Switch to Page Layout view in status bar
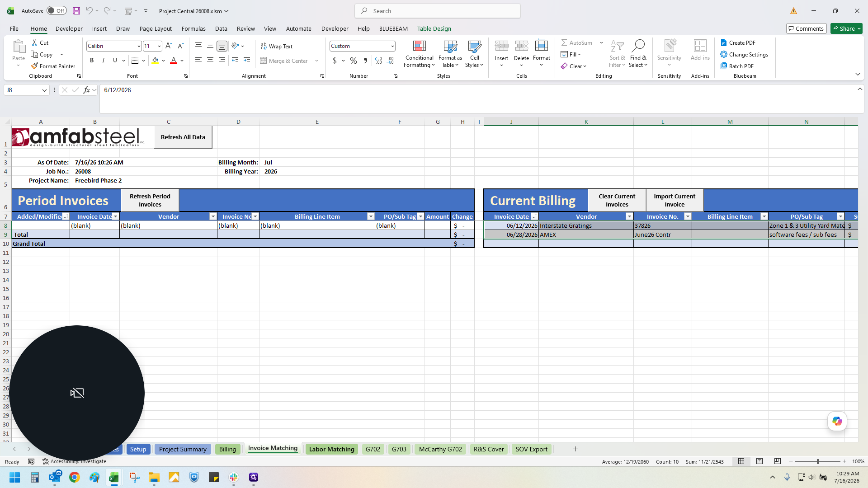The width and height of the screenshot is (868, 488). [x=759, y=461]
